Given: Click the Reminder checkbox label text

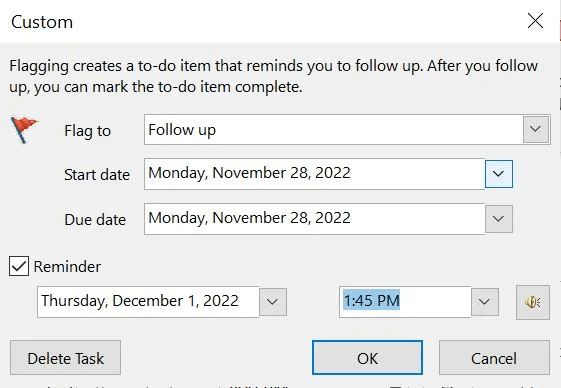Looking at the screenshot, I should click(67, 267).
